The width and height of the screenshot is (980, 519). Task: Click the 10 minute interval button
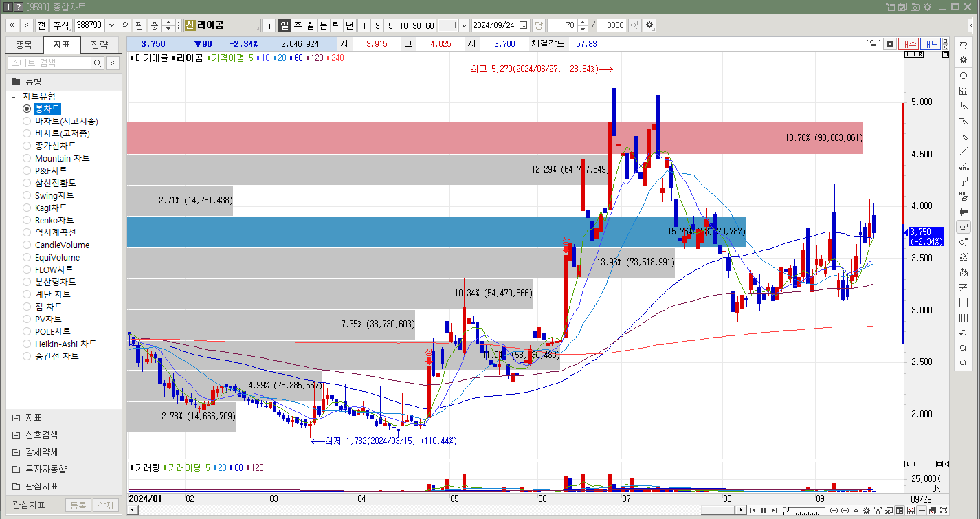click(403, 25)
